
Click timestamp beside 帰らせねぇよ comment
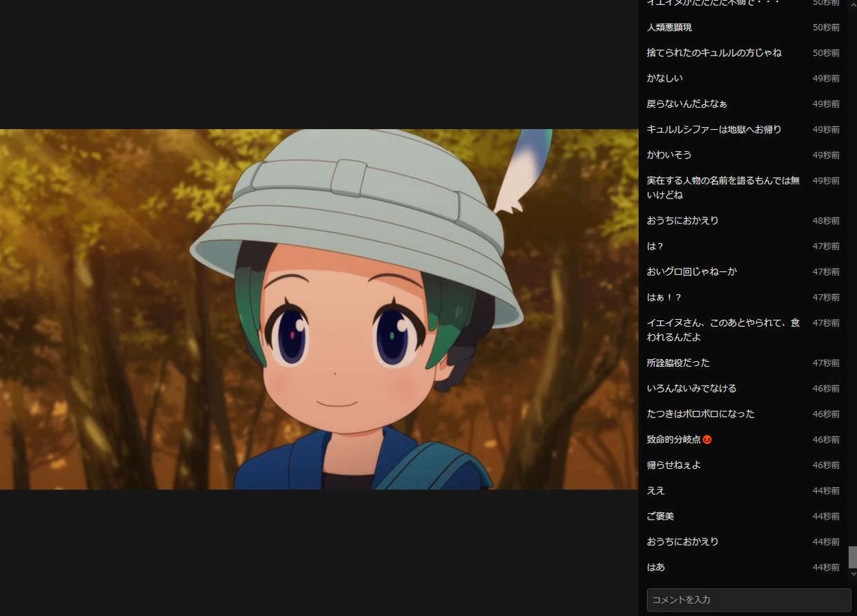826,465
